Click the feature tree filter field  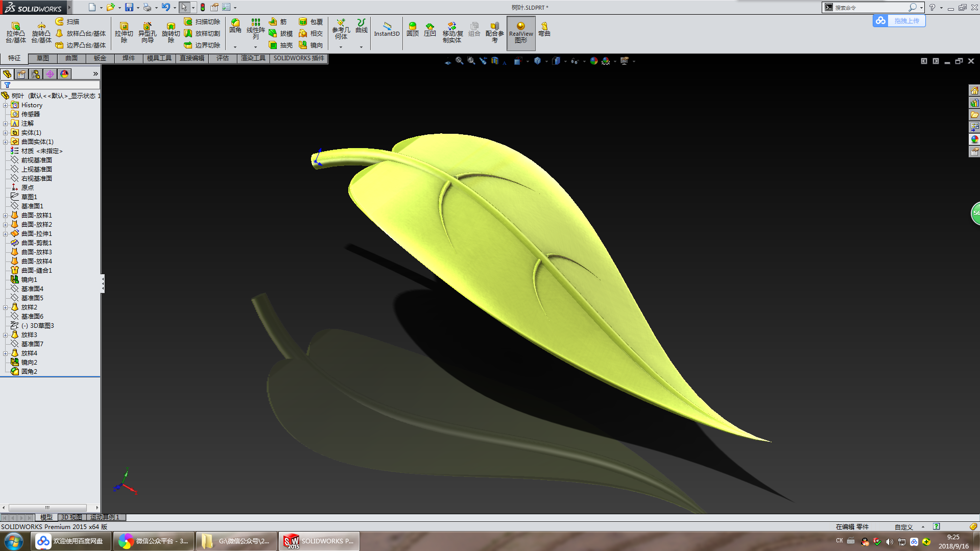(50, 85)
